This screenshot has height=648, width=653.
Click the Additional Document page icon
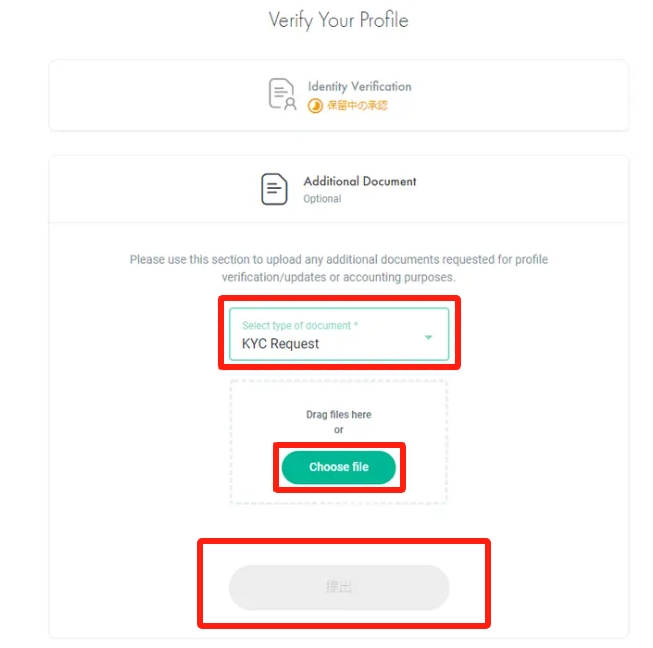point(275,189)
